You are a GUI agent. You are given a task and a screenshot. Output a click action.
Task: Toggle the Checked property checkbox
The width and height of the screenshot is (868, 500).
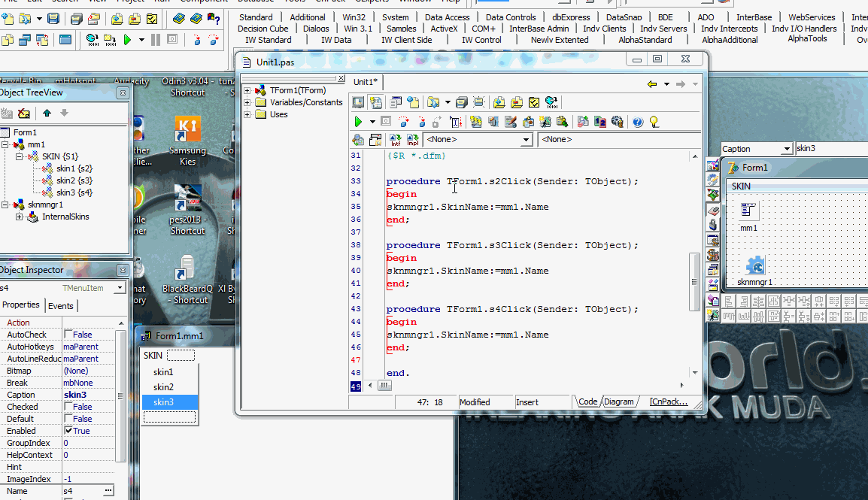pyautogui.click(x=68, y=407)
